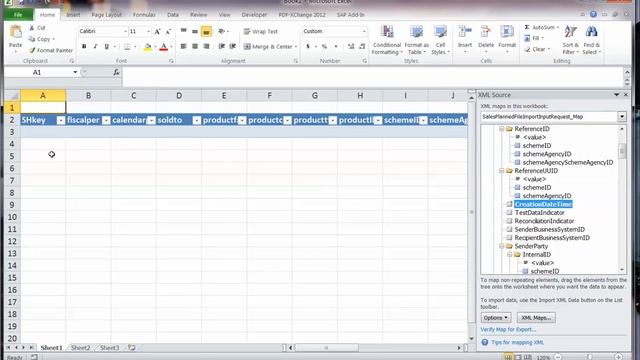Apply the yellow Fill Color swatch
The image size is (640, 360).
148,47
